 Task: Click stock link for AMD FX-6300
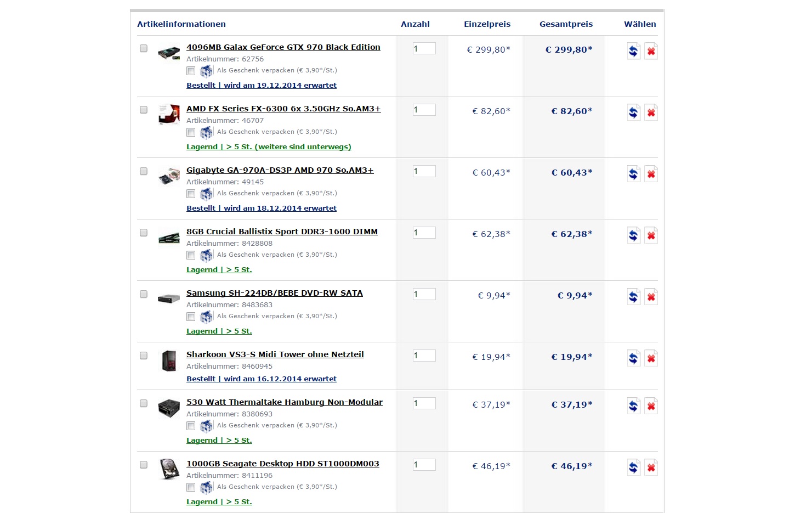tap(269, 147)
